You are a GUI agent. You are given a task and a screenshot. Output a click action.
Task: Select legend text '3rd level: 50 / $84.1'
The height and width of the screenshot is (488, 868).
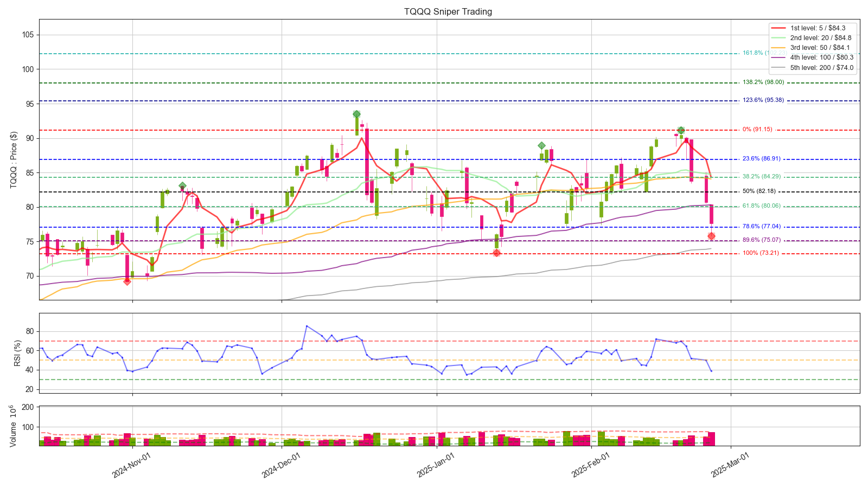click(821, 48)
